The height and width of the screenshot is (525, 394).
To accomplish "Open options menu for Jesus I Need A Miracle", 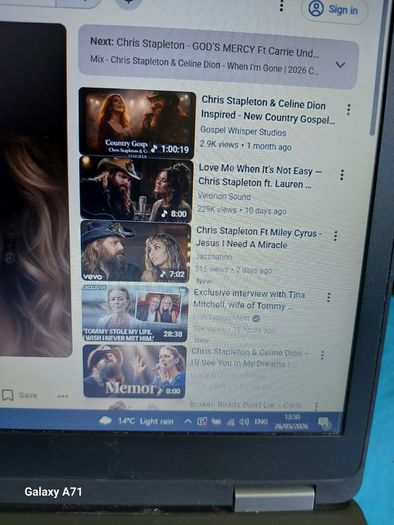I will pyautogui.click(x=335, y=236).
